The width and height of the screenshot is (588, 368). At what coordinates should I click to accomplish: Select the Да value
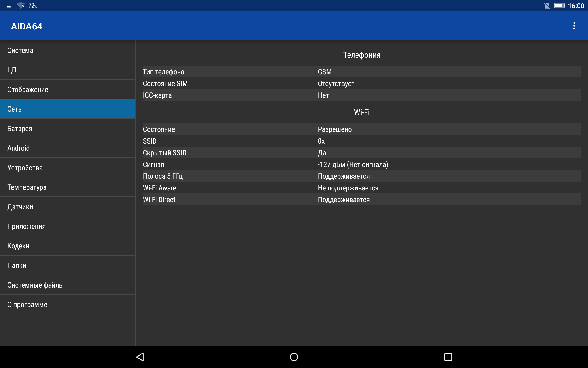coord(322,153)
